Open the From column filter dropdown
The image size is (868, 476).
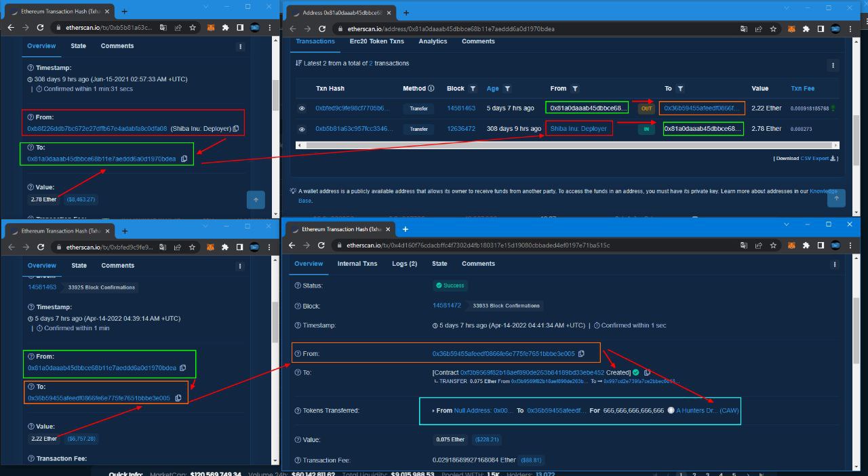(575, 89)
